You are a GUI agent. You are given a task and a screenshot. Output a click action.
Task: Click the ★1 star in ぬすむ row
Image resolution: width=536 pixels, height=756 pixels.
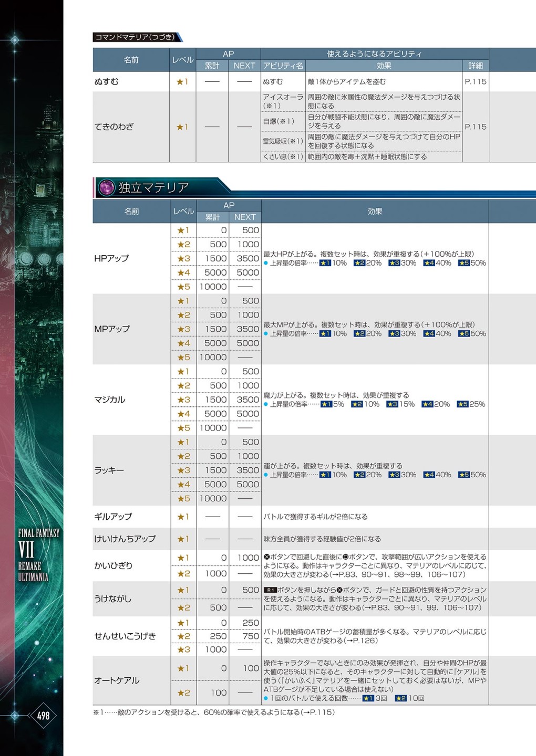pyautogui.click(x=182, y=82)
